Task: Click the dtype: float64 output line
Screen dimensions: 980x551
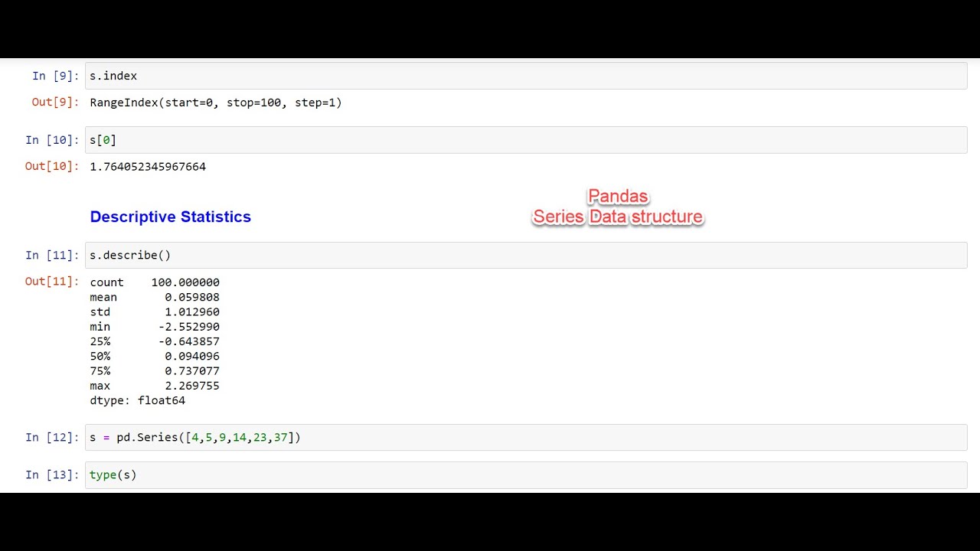Action: click(138, 400)
